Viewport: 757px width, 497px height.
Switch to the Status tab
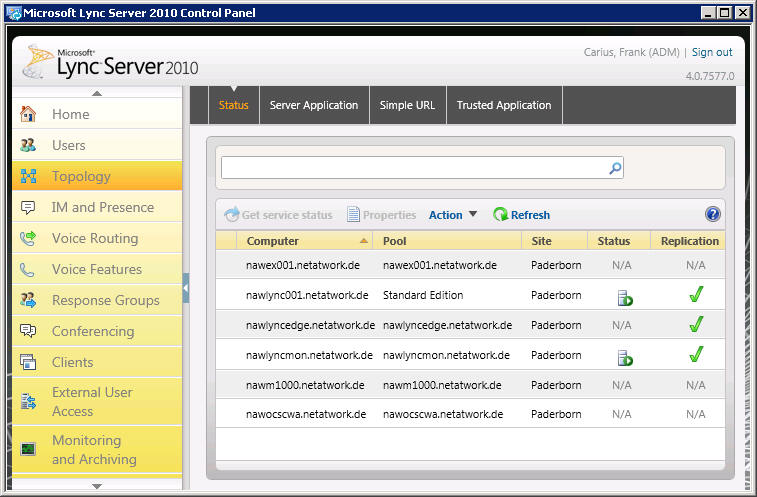click(234, 105)
